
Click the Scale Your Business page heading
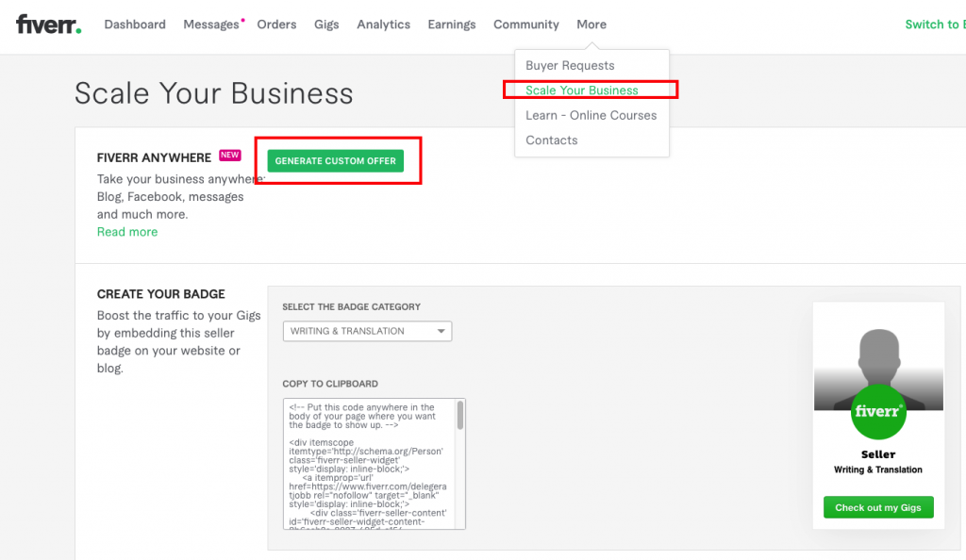point(214,93)
